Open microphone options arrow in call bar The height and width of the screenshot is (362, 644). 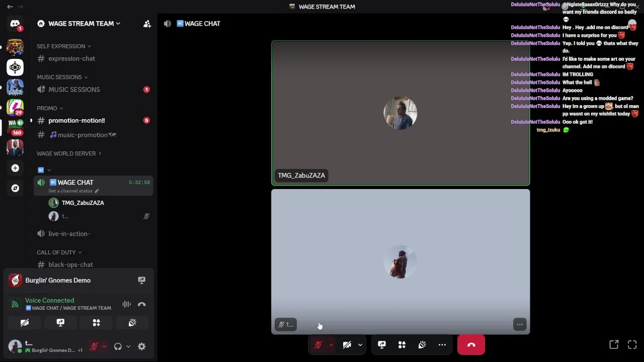331,345
